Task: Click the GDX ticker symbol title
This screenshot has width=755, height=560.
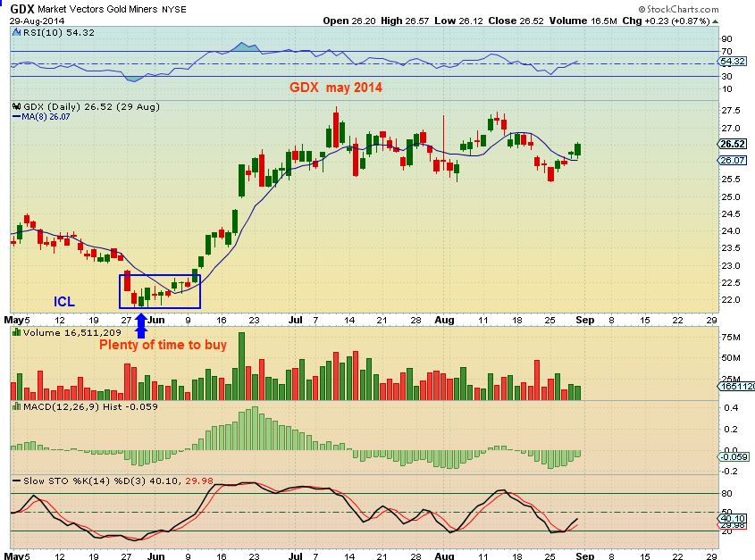Action: pyautogui.click(x=21, y=9)
